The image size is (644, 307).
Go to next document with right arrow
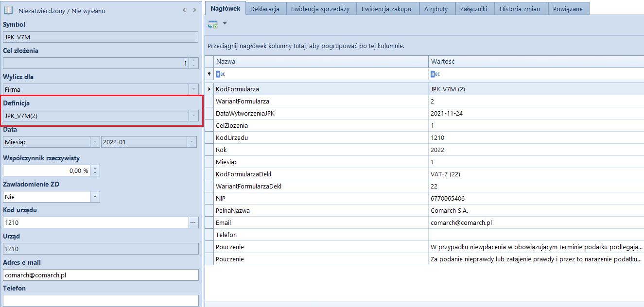[x=194, y=10]
